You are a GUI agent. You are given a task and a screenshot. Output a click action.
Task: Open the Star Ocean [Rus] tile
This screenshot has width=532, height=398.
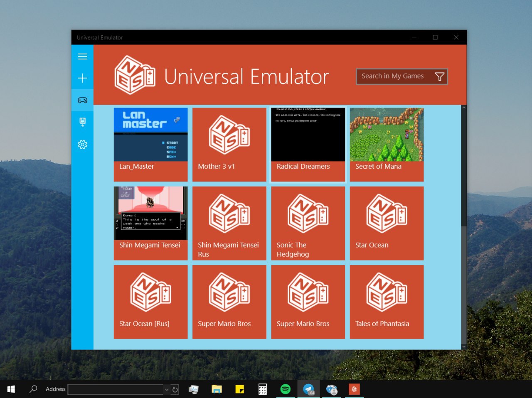pos(150,302)
